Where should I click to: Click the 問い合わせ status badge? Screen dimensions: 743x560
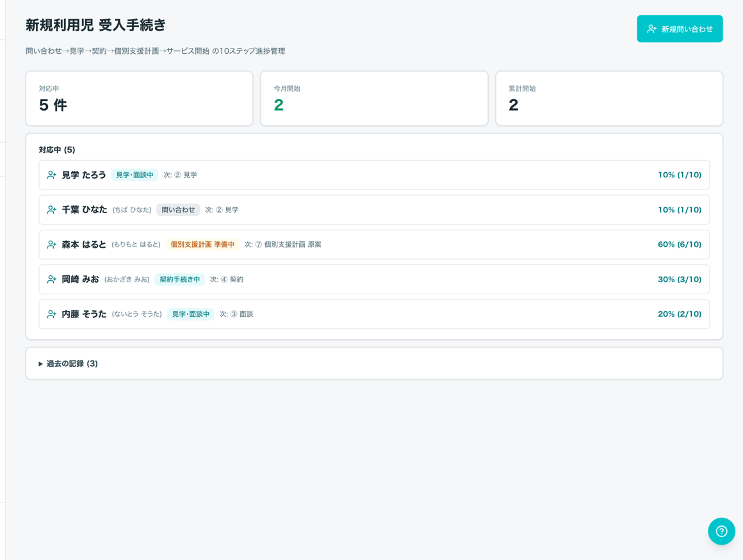click(x=178, y=210)
